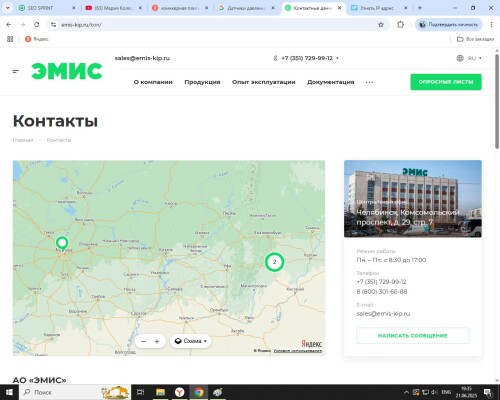The height and width of the screenshot is (400, 500).
Task: Open the Продукция menu item
Action: point(202,82)
